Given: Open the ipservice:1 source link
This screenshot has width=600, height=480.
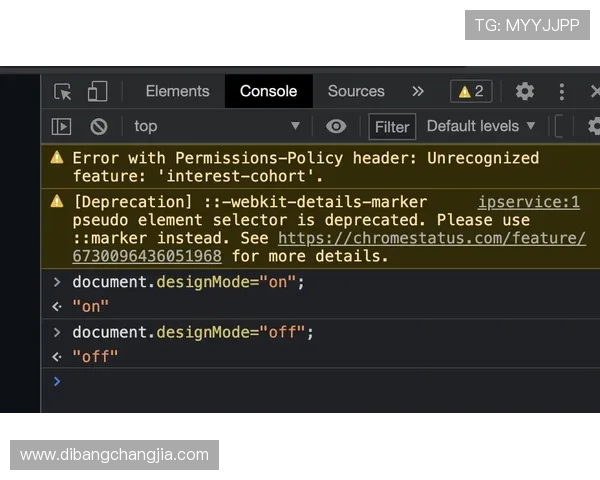Looking at the screenshot, I should 528,202.
